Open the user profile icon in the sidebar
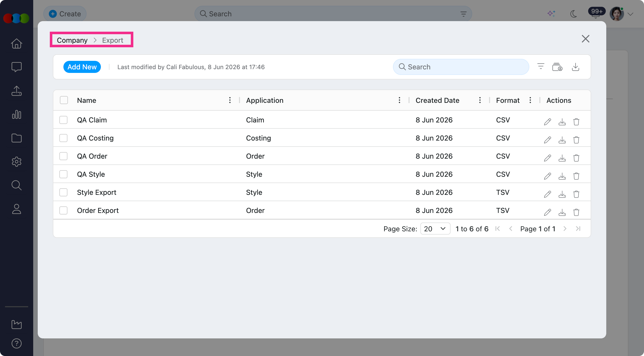The width and height of the screenshot is (644, 356). click(17, 209)
